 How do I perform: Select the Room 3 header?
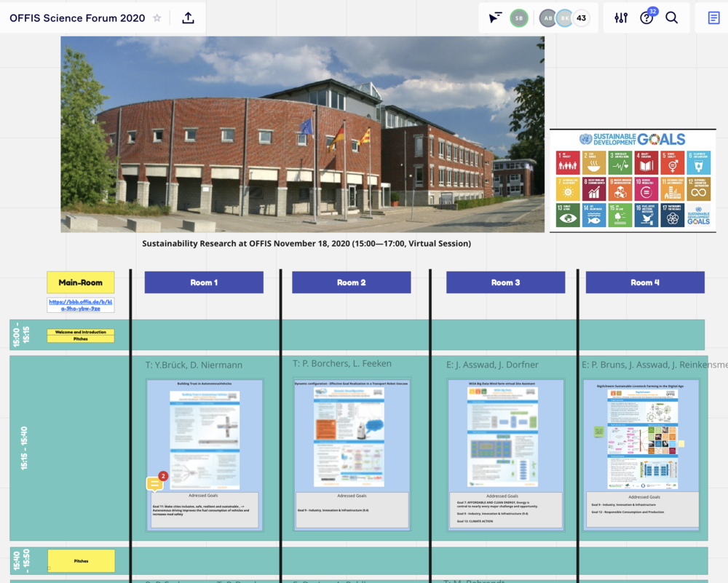(505, 282)
